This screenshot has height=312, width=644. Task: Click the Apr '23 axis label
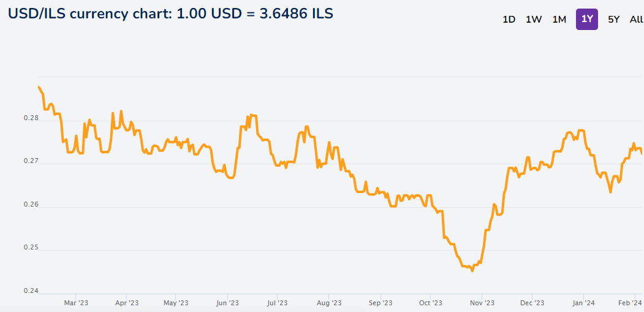pyautogui.click(x=126, y=303)
